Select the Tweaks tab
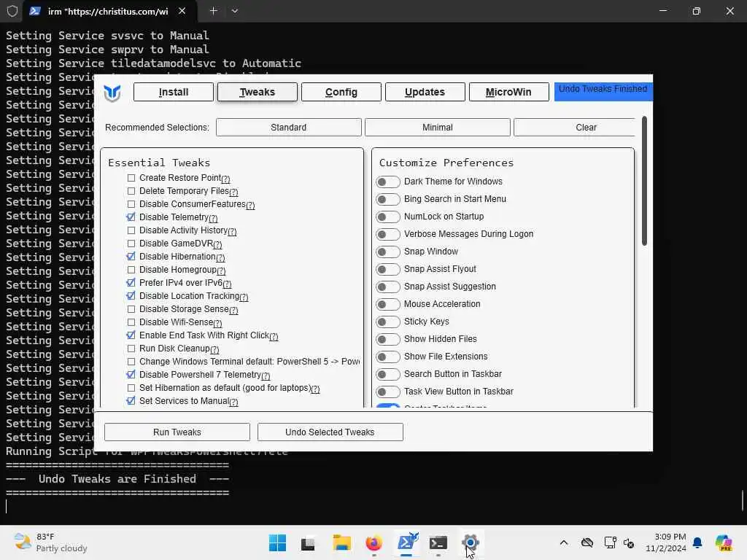Image resolution: width=747 pixels, height=560 pixels. click(258, 92)
